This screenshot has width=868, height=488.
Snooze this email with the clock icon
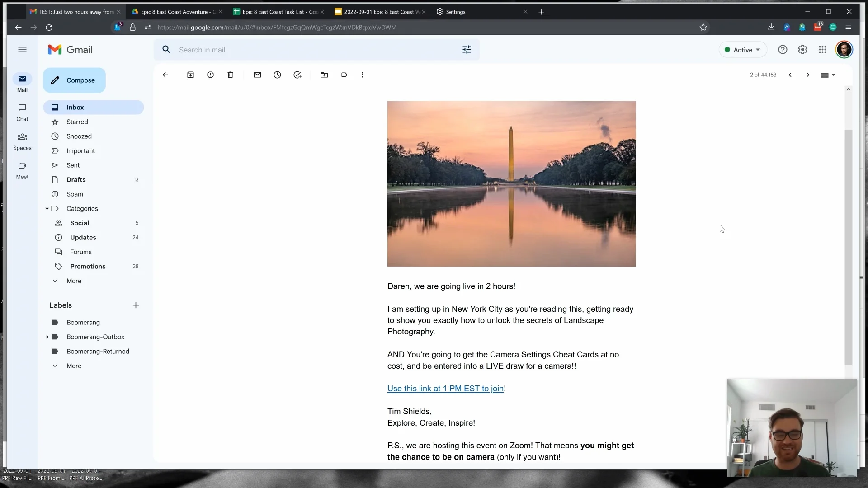coord(277,75)
